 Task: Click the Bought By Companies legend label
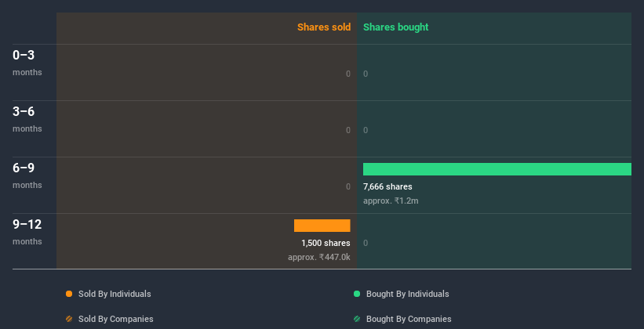(409, 319)
